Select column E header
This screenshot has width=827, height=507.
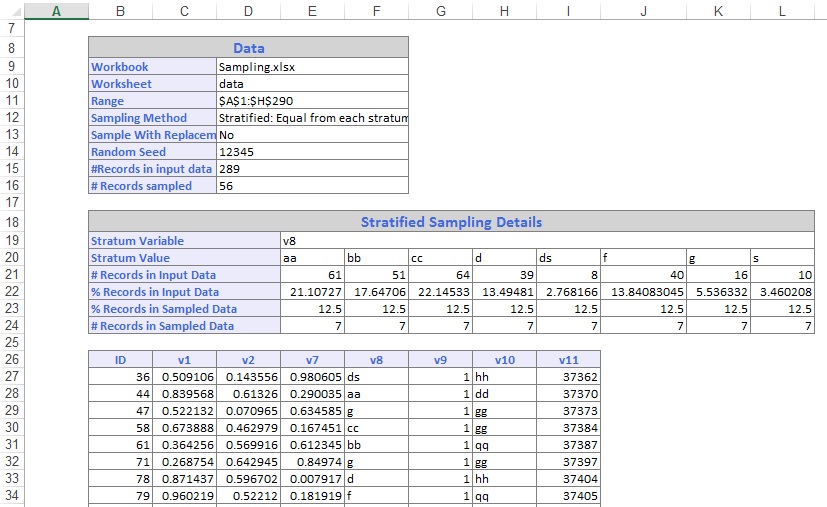click(x=312, y=11)
